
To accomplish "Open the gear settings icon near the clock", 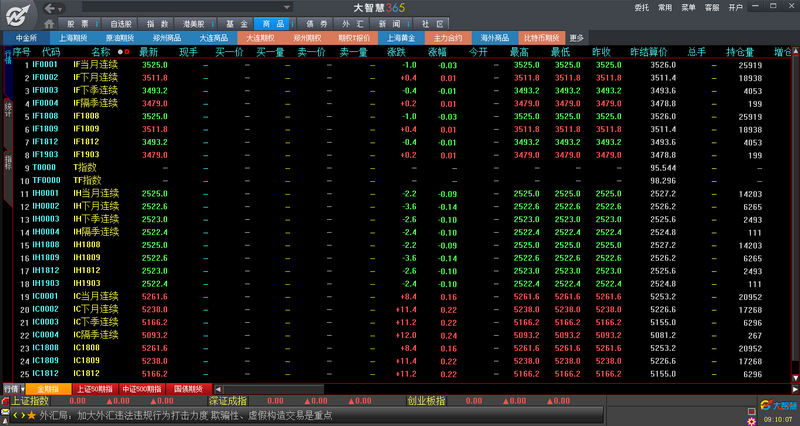I will click(x=751, y=421).
